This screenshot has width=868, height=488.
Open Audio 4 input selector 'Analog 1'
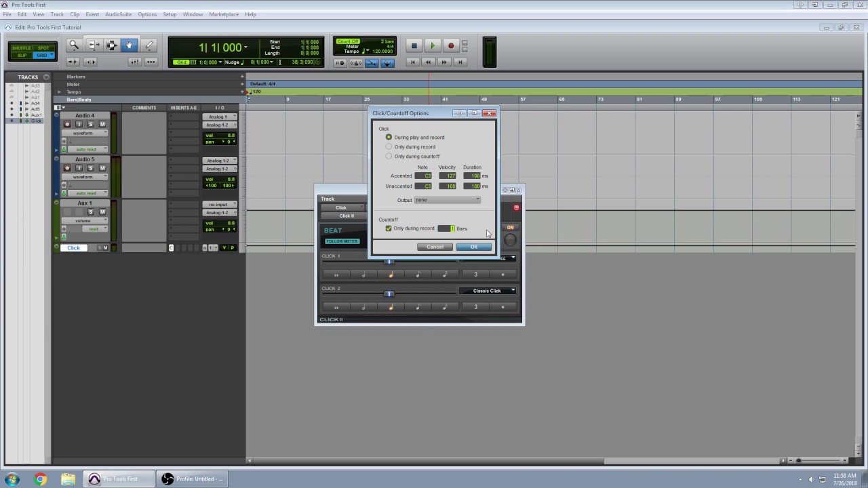click(220, 117)
